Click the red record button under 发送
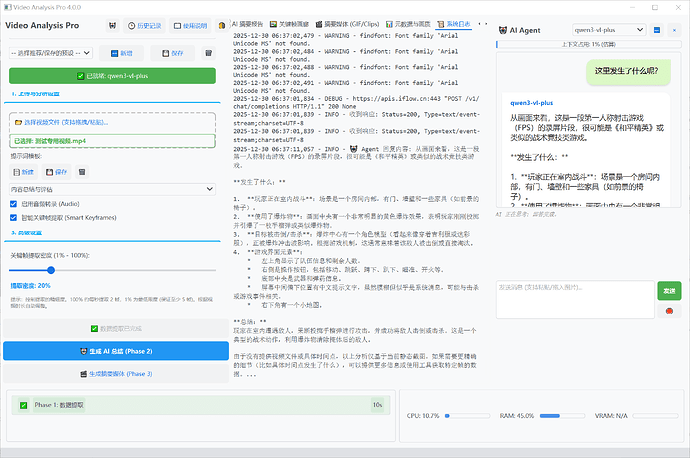 tap(669, 311)
